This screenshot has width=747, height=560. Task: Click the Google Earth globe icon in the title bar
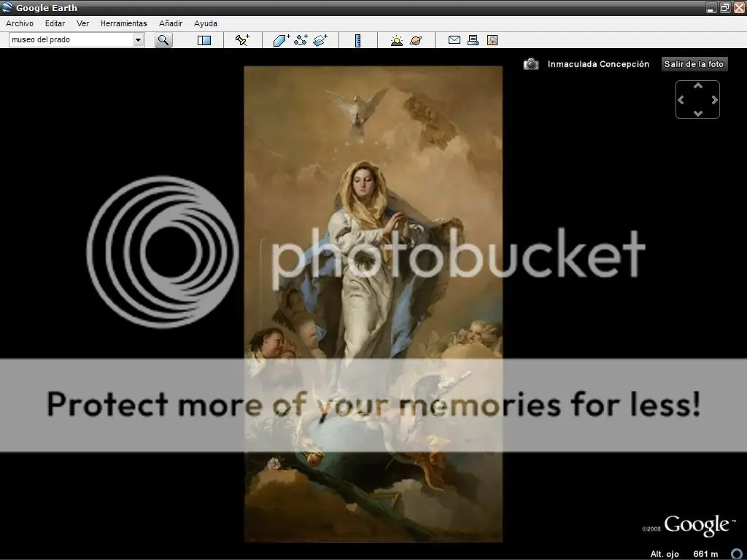click(x=7, y=7)
